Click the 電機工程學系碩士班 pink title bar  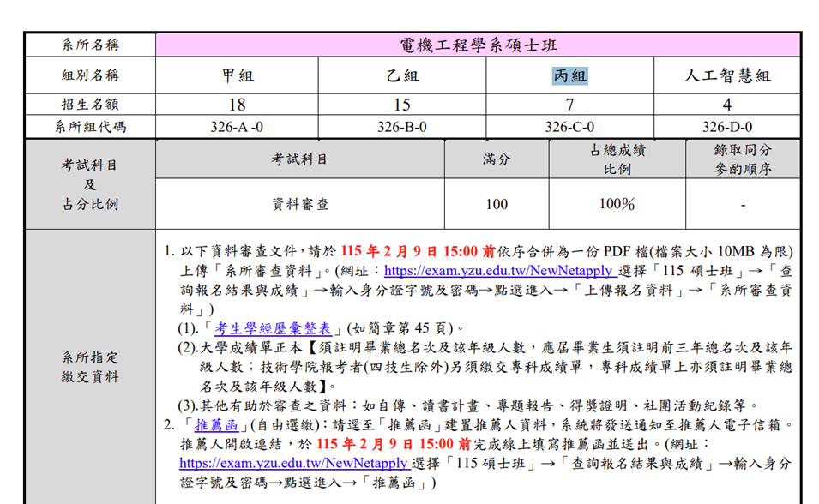point(479,45)
